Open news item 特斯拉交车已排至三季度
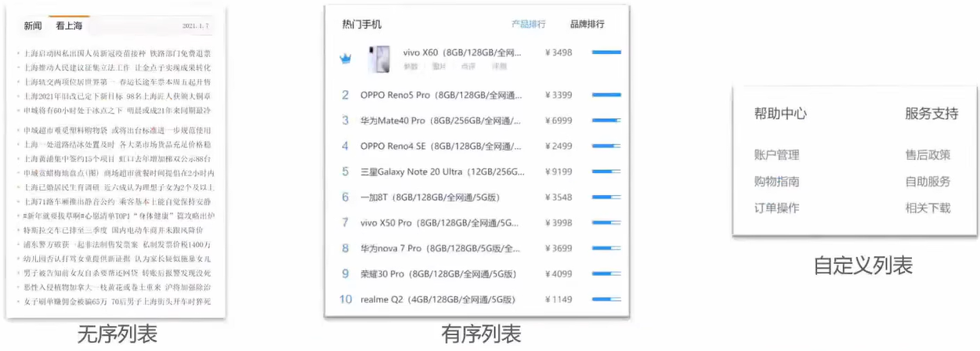The width and height of the screenshot is (980, 351). click(65, 230)
